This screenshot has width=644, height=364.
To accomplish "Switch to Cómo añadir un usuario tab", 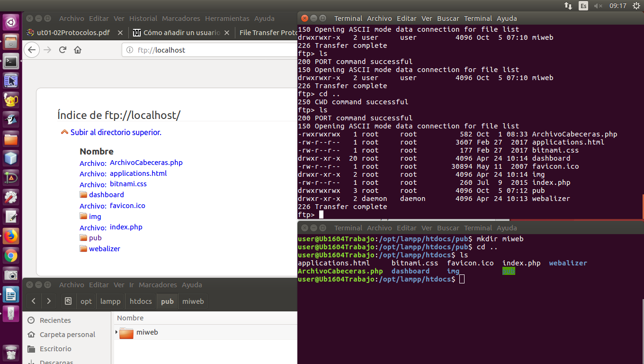I will 181,33.
